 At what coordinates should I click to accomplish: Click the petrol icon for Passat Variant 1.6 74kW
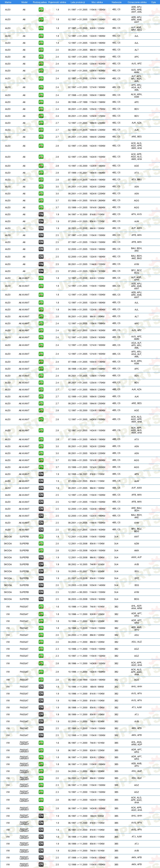coord(41,743)
